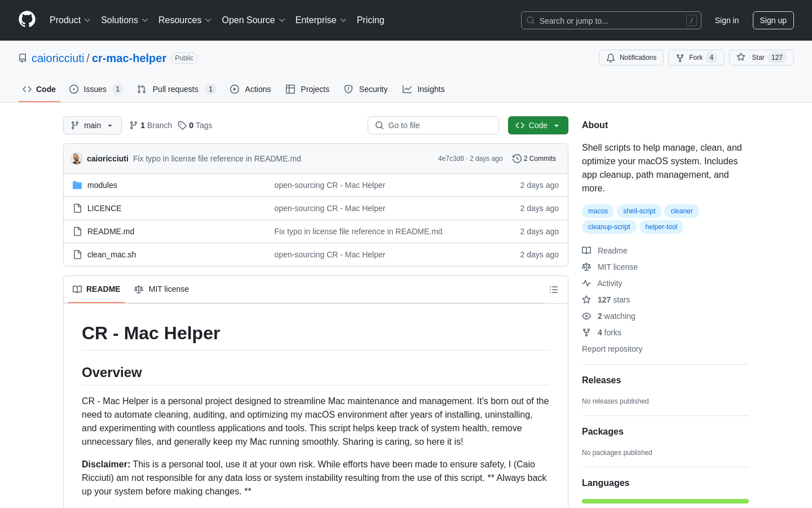The height and width of the screenshot is (508, 812).
Task: Open the Packages heading link
Action: coord(602,432)
